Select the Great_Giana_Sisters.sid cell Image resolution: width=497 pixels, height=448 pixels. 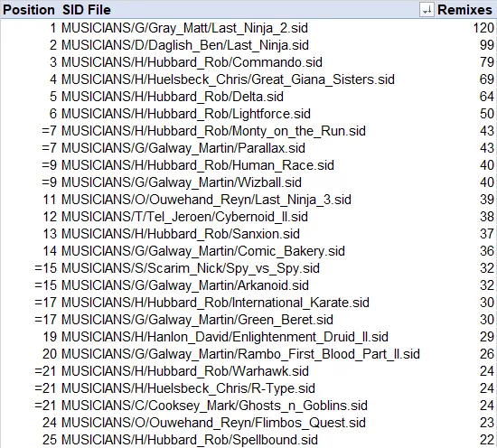coord(228,79)
